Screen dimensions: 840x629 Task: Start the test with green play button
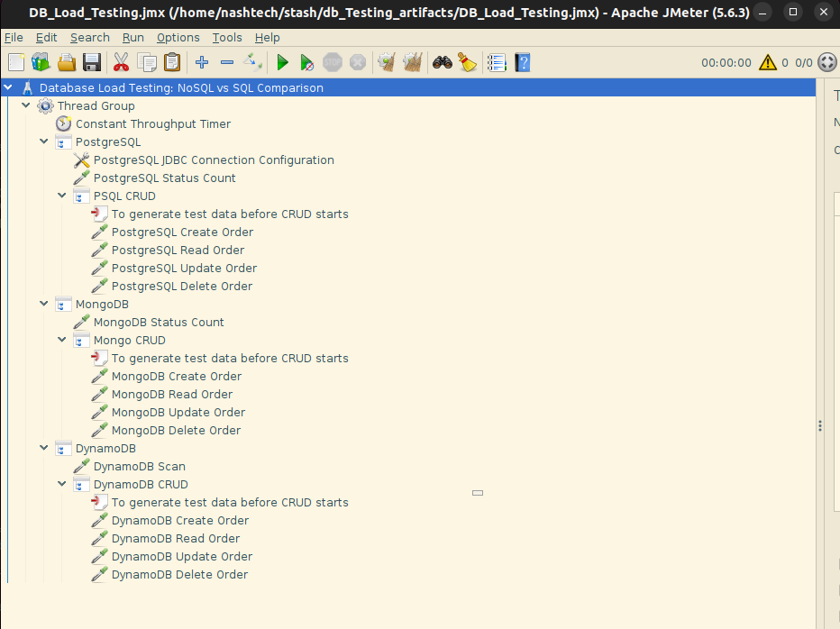coord(282,62)
